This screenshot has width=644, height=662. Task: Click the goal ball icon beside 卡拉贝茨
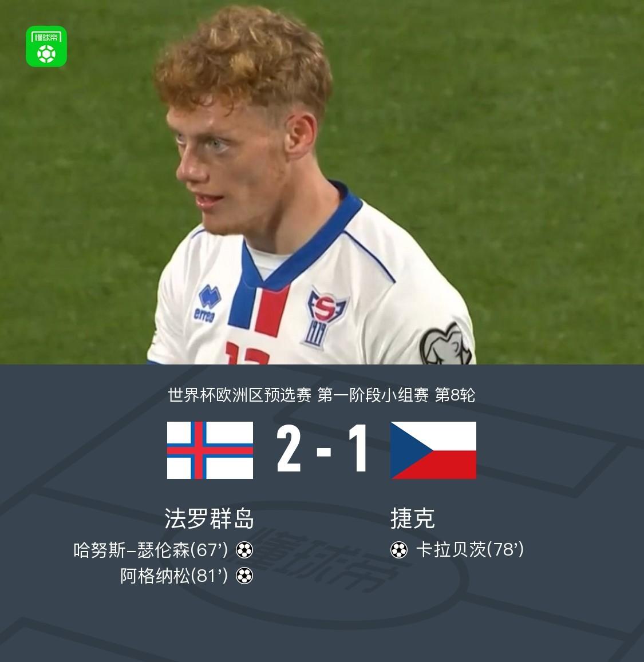(399, 550)
